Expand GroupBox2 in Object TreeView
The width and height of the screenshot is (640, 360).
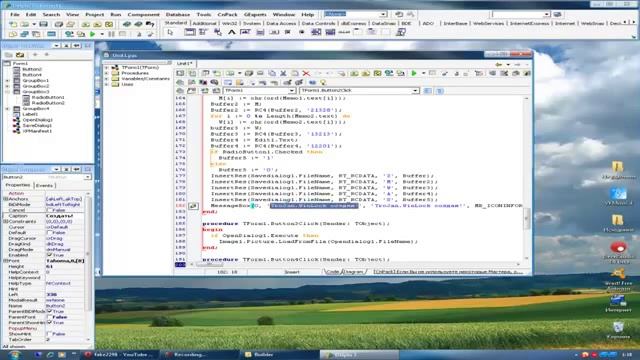click(7, 87)
